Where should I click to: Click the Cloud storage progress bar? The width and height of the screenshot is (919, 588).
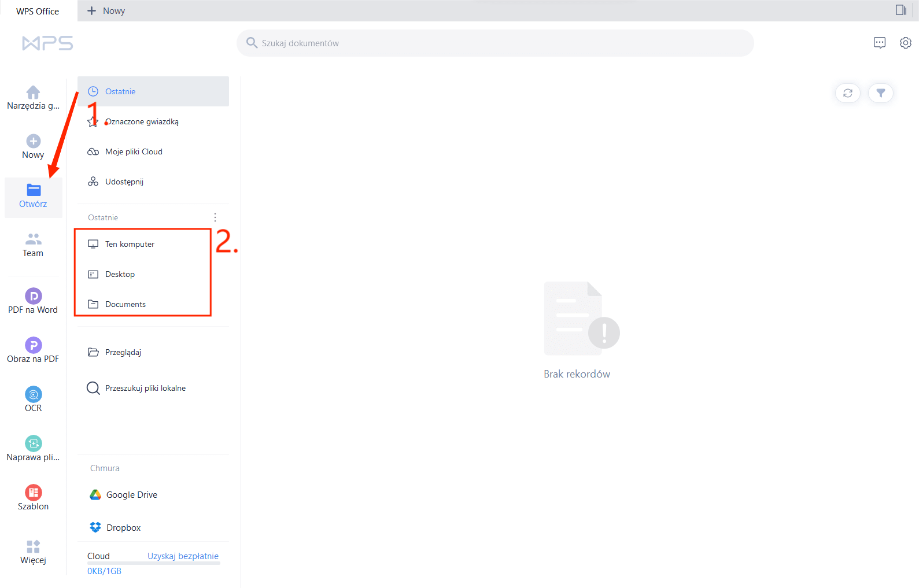click(154, 563)
